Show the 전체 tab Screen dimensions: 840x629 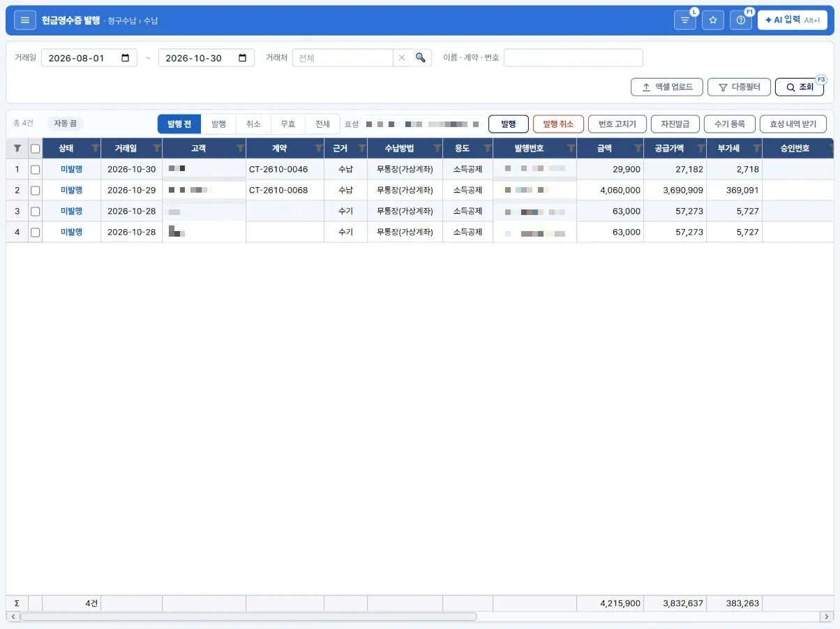tap(322, 124)
